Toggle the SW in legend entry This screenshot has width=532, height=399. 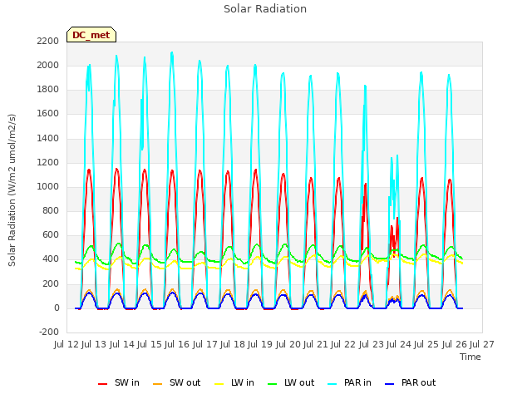(x=119, y=382)
